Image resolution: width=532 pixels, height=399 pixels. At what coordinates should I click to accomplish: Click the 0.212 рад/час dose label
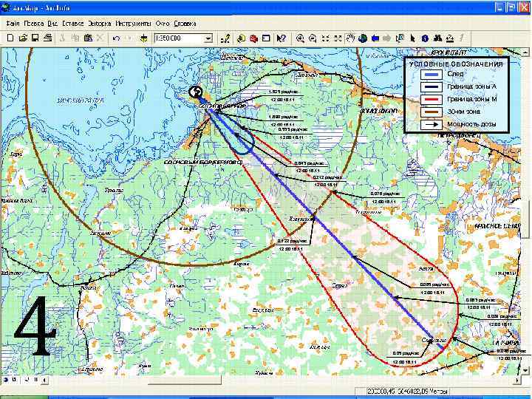[x=326, y=177]
